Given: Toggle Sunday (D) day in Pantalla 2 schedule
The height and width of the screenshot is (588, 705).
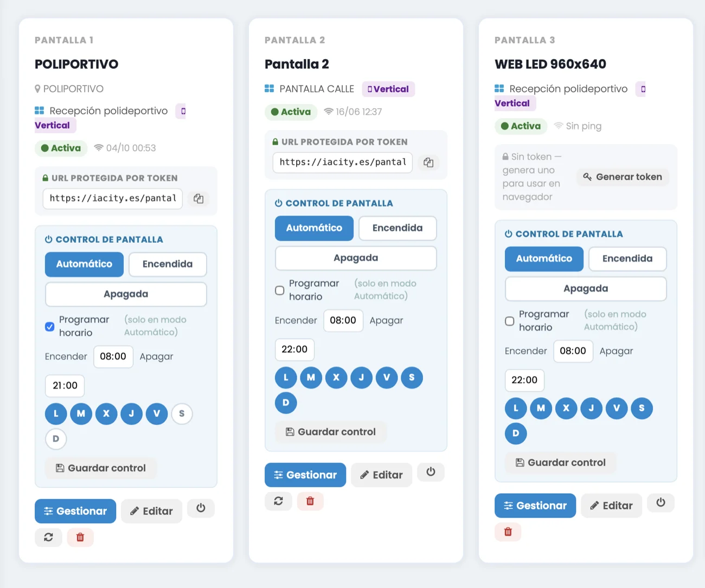Looking at the screenshot, I should (x=286, y=403).
